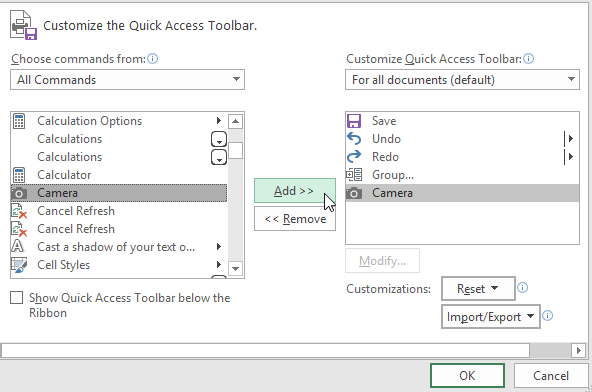Click the Group... outline icon

[354, 174]
